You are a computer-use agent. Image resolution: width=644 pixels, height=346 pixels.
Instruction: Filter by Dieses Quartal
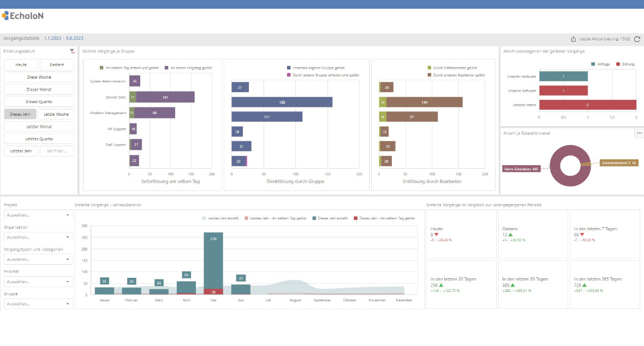(x=39, y=102)
